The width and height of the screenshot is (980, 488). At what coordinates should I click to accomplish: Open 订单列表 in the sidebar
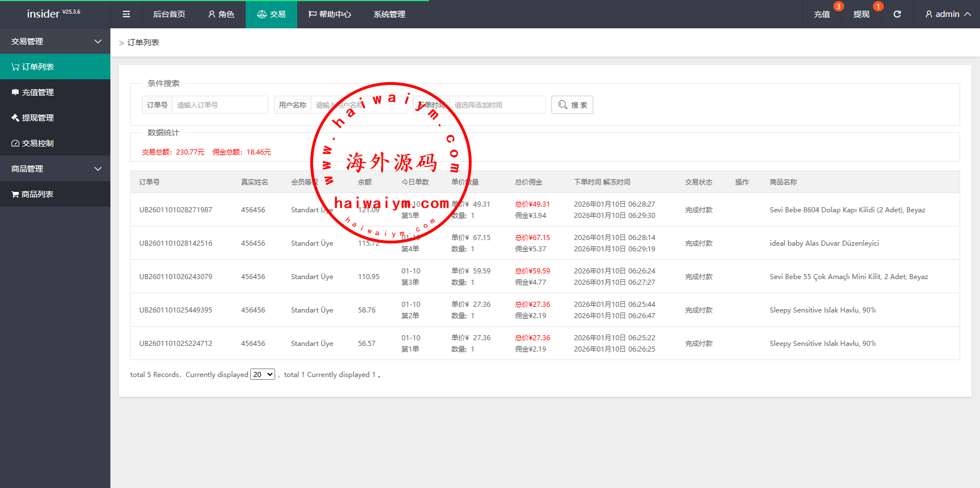click(x=55, y=67)
